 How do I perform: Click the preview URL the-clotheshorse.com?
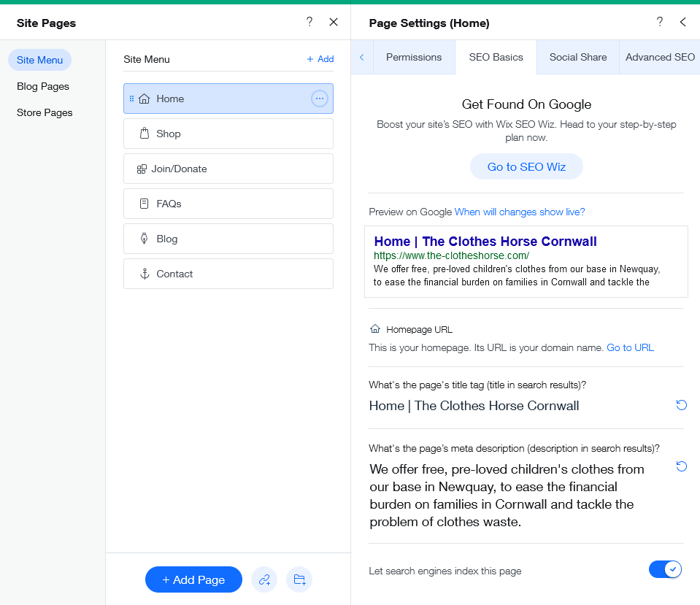[x=451, y=255]
